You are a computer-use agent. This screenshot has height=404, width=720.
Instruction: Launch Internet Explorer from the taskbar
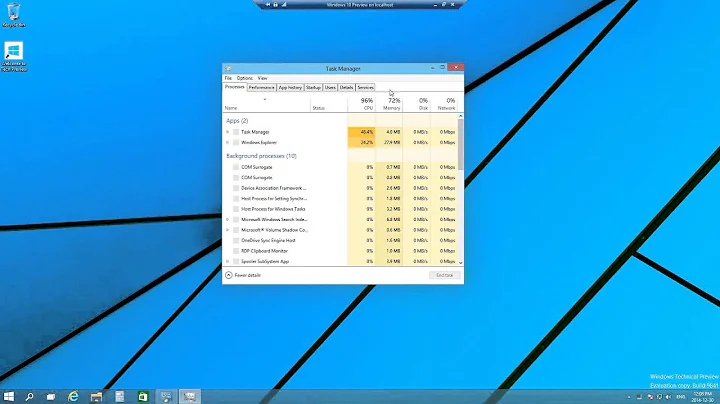[x=73, y=397]
